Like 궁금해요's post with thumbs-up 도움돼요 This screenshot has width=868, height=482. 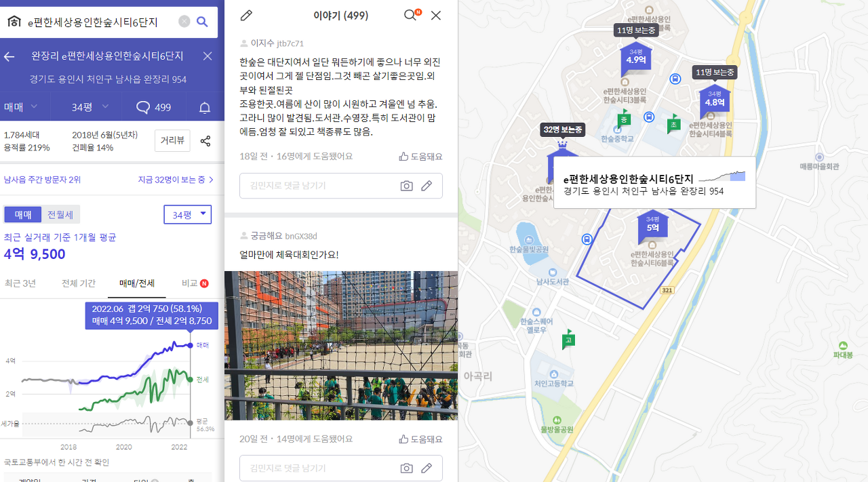point(420,439)
